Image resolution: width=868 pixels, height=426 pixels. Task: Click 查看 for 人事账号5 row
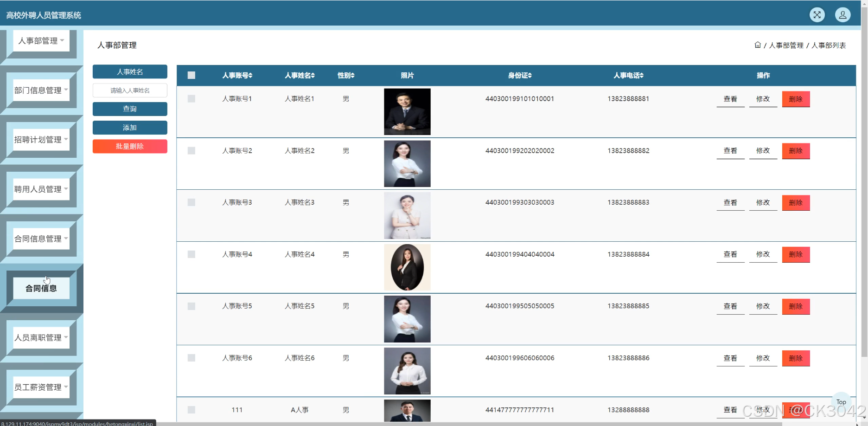(x=730, y=306)
